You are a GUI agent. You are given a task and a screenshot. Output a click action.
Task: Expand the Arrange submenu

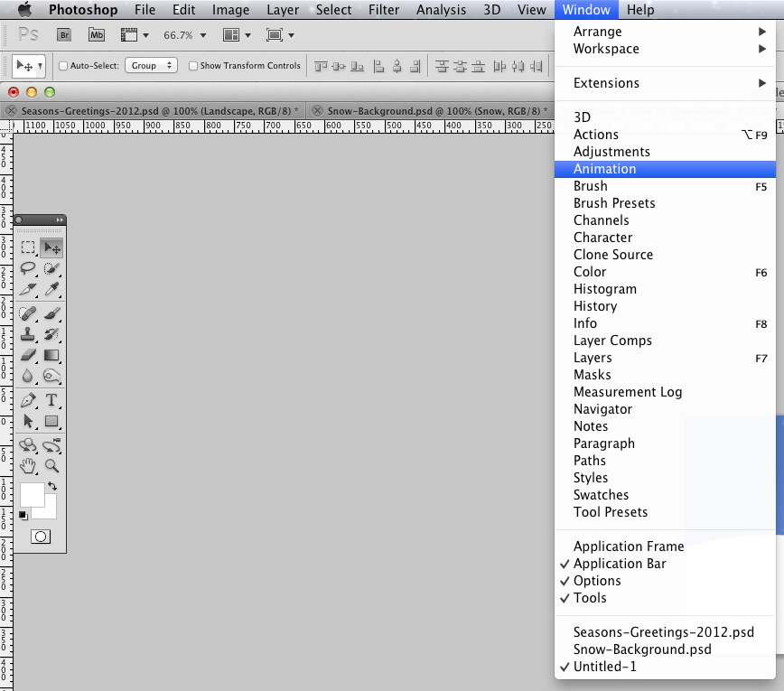click(665, 32)
